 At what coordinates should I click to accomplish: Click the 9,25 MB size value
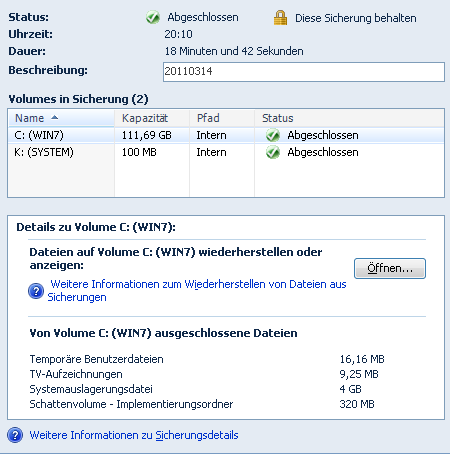(x=359, y=374)
